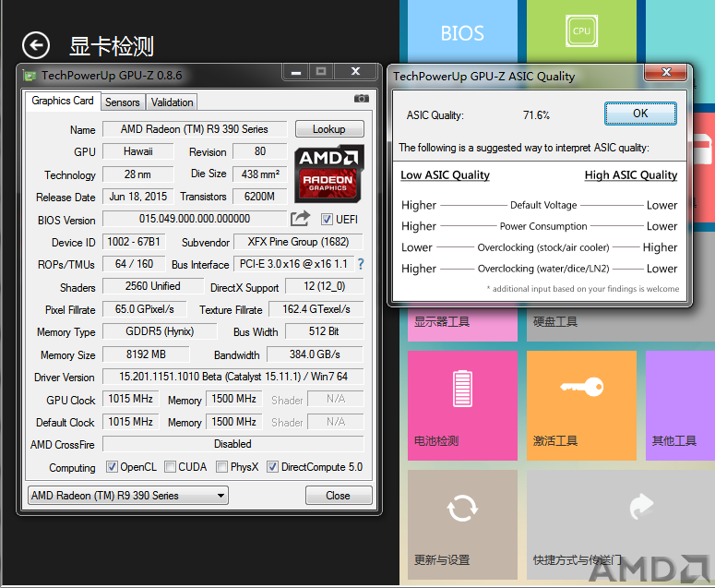Image resolution: width=715 pixels, height=588 pixels.
Task: Switch to the Graphics Card tab
Action: (63, 101)
